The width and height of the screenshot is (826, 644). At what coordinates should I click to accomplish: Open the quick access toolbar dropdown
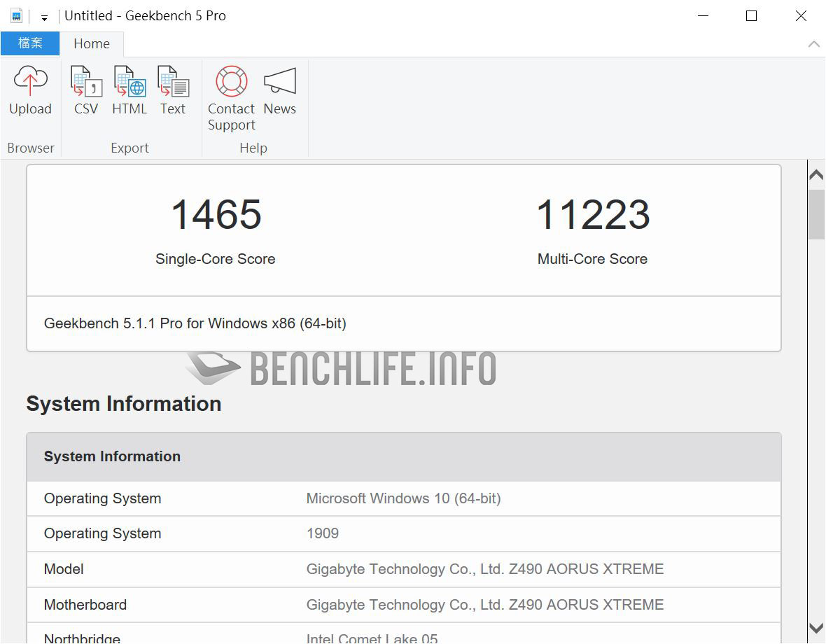[x=44, y=17]
